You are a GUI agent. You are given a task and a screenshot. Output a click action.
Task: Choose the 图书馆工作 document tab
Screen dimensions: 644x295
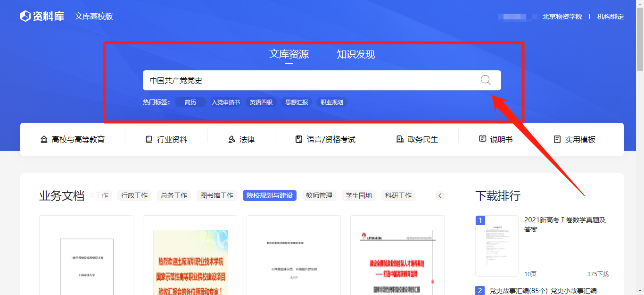(x=217, y=195)
